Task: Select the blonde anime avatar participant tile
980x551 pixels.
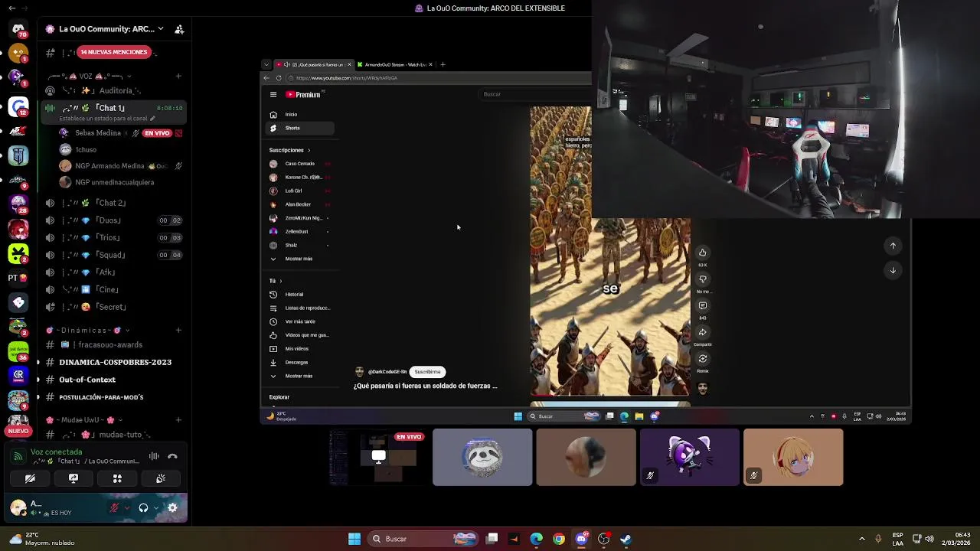Action: click(793, 458)
